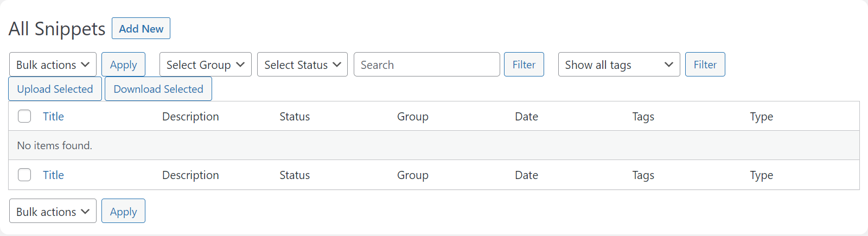This screenshot has width=868, height=236.
Task: Click the Filter button beside tags dropdown
Action: tap(705, 65)
